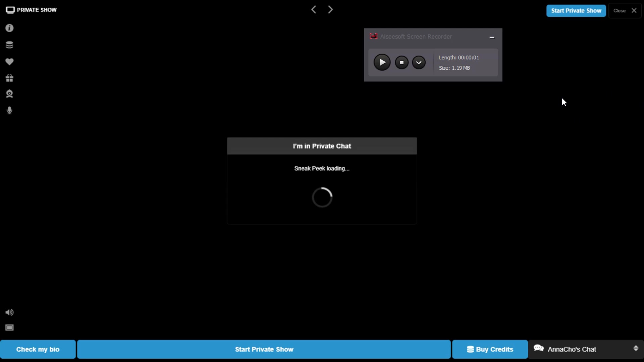Image resolution: width=644 pixels, height=362 pixels.
Task: Click the webcam icon in sidebar
Action: [9, 94]
